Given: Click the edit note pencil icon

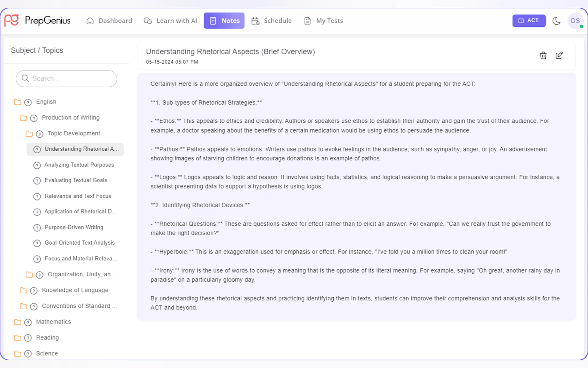Looking at the screenshot, I should click(559, 55).
